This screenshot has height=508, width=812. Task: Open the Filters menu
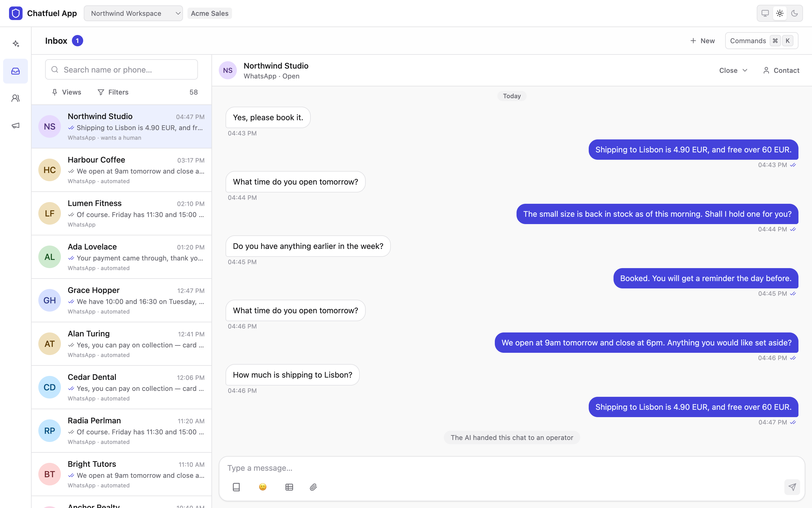(113, 92)
